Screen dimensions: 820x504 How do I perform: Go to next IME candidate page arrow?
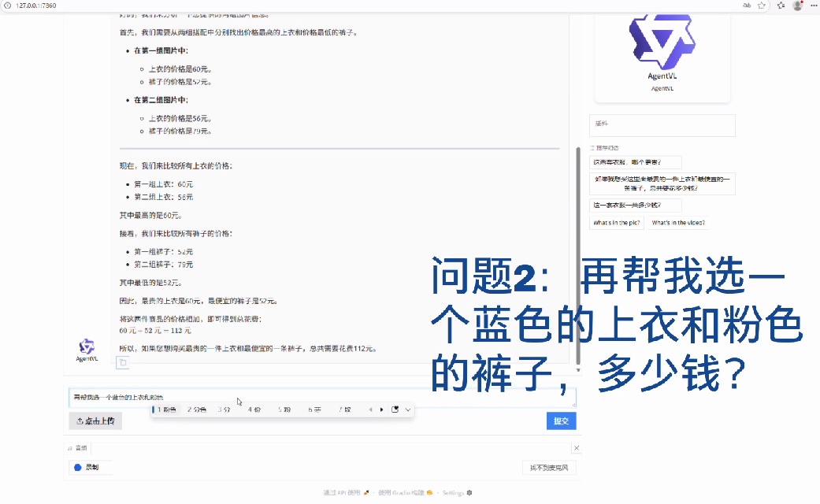(382, 409)
